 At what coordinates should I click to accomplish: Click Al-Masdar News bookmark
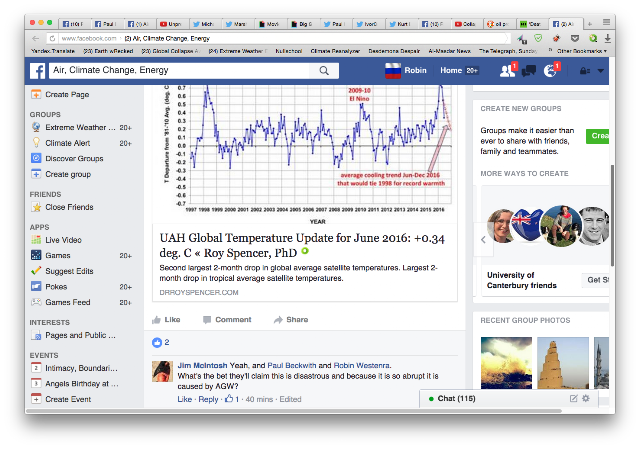click(x=449, y=51)
